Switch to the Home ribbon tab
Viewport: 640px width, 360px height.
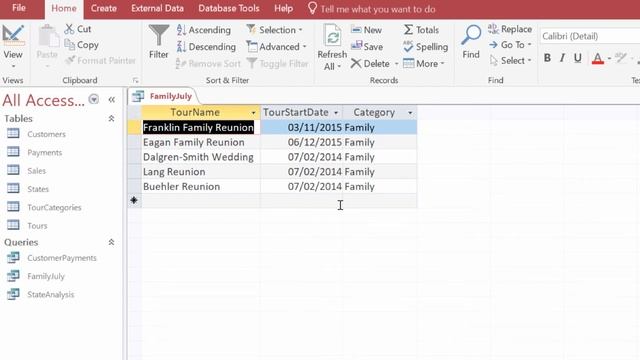pos(64,8)
